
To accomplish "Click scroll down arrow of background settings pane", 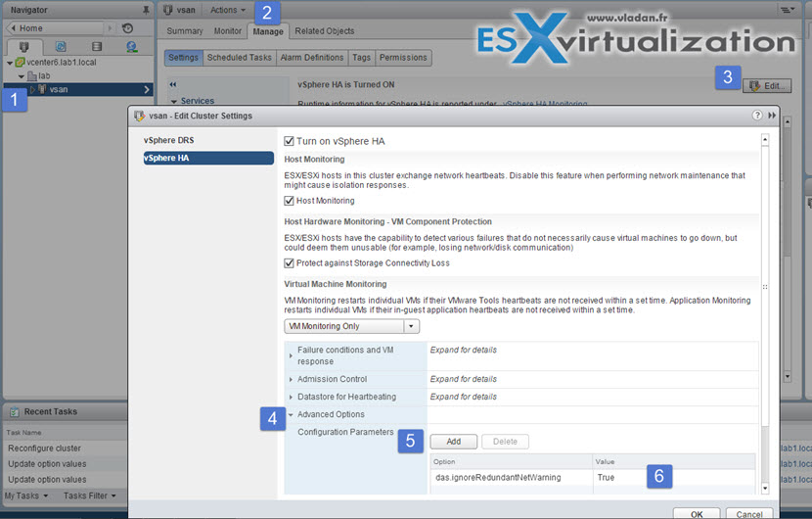I will click(x=788, y=376).
